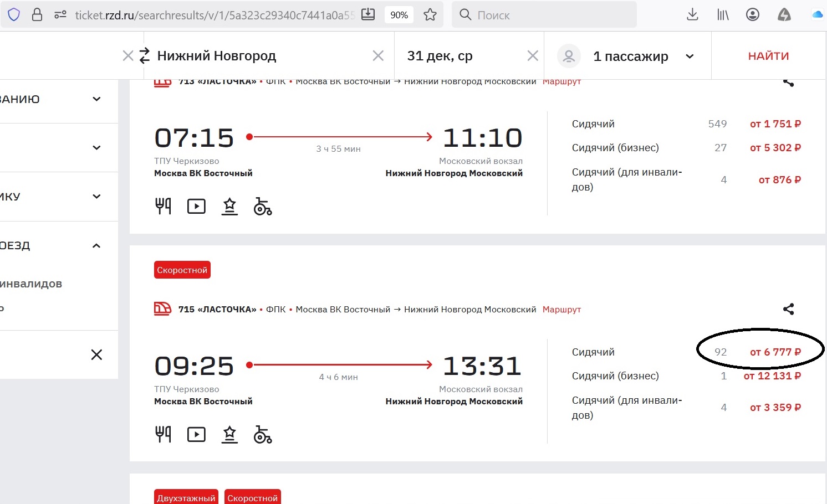827x504 pixels.
Task: Clear the 31 дек date field
Action: coord(533,56)
